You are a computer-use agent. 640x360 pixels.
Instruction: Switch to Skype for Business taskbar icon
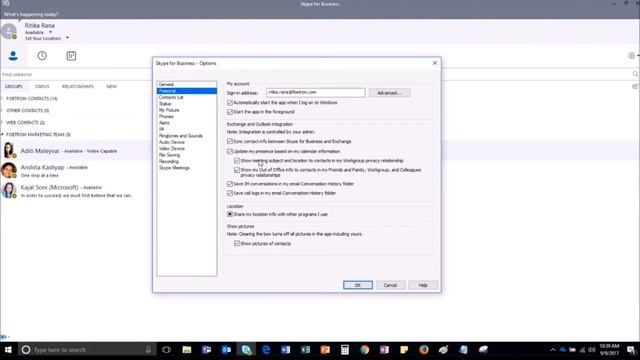click(246, 350)
